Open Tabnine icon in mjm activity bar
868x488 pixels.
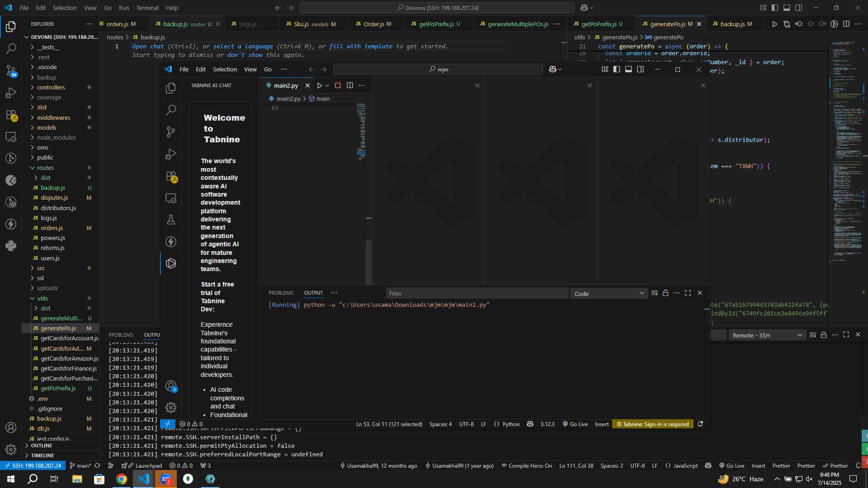pos(171,263)
